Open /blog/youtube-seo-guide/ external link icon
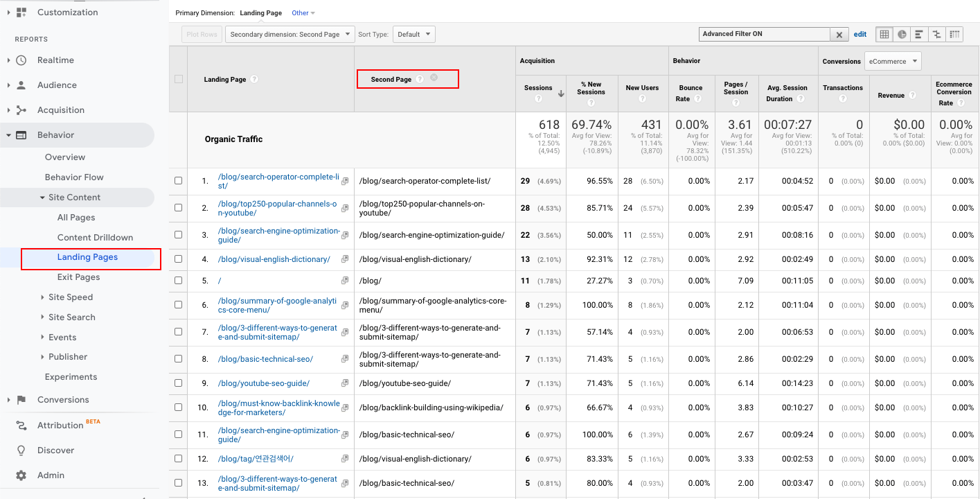The height and width of the screenshot is (499, 980). [x=345, y=383]
